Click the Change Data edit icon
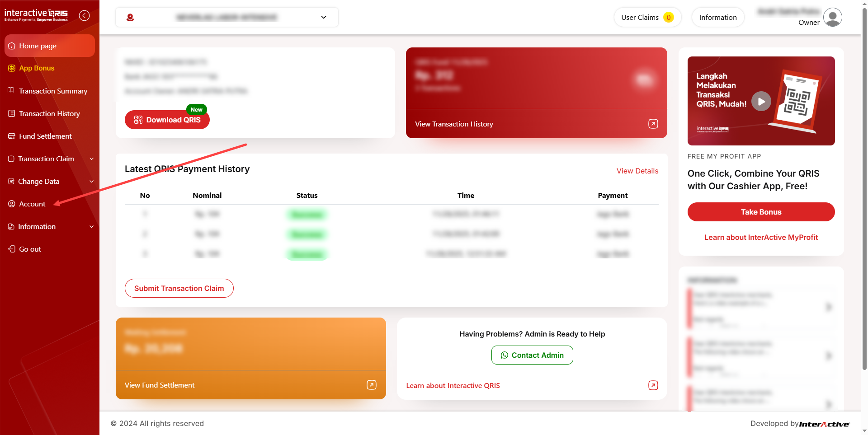Viewport: 868px width, 435px height. [x=11, y=181]
